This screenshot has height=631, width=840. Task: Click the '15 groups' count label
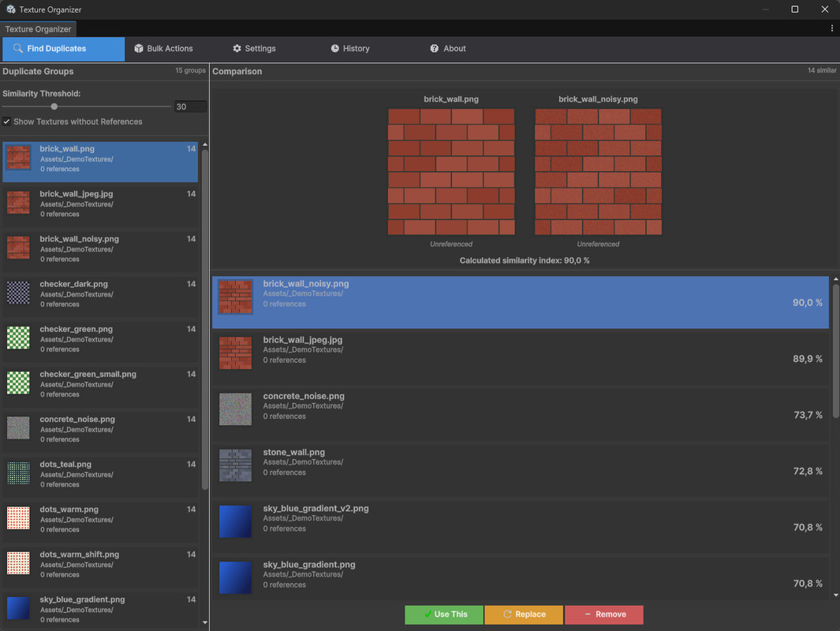coord(190,71)
